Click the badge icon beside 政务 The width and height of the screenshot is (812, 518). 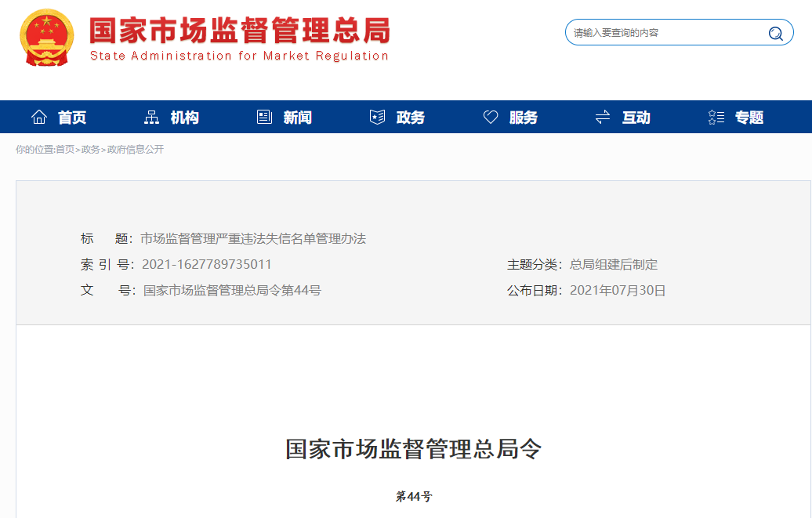[x=377, y=118]
